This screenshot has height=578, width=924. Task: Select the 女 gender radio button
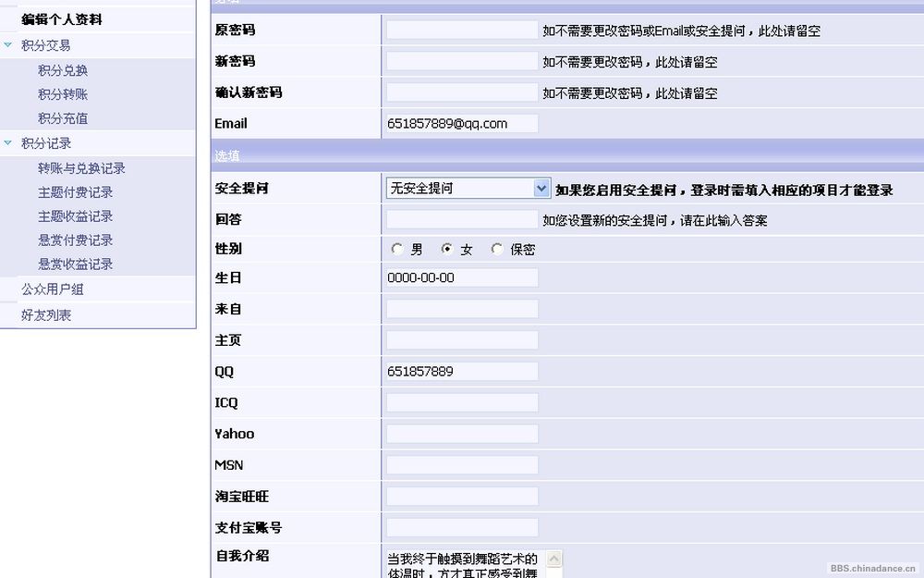coord(447,249)
